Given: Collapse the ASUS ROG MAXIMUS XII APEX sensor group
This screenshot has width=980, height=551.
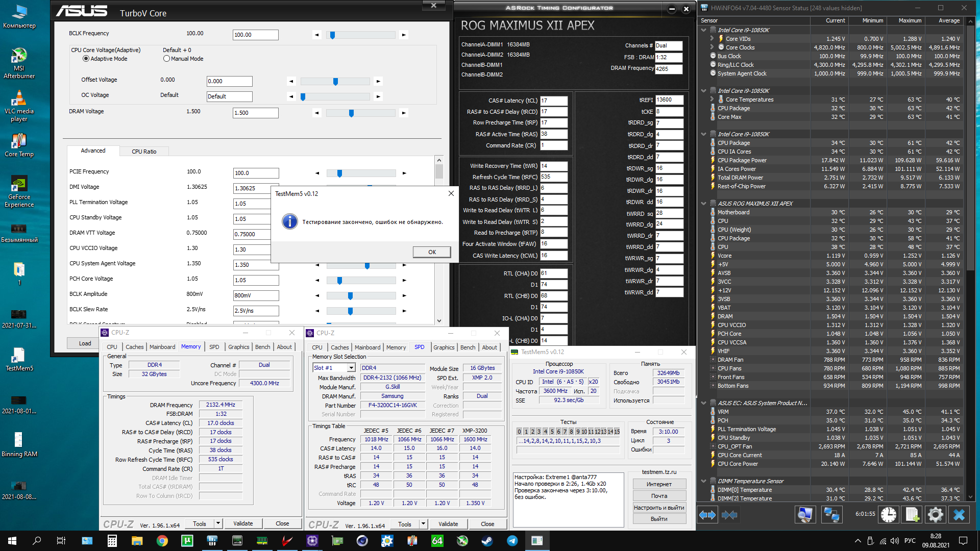Looking at the screenshot, I should [x=704, y=204].
